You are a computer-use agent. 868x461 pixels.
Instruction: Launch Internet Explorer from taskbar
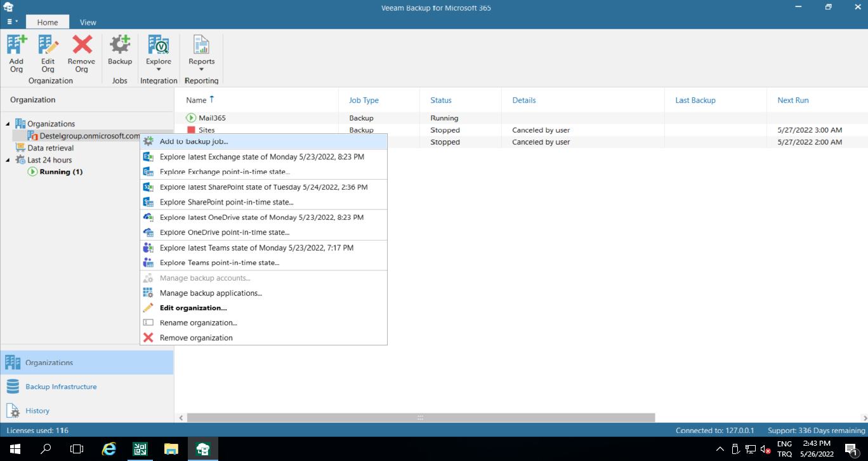coord(109,449)
